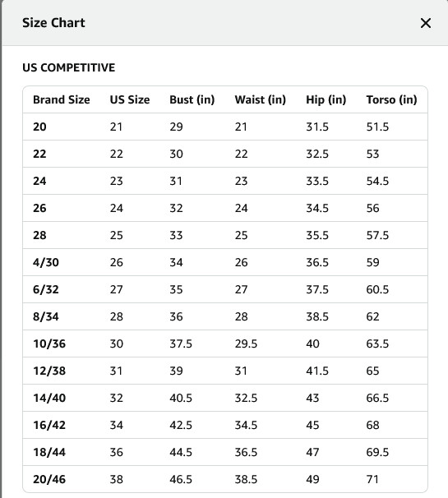Click hip value 41.5 in 12/38 row
The image size is (448, 498).
coord(317,371)
